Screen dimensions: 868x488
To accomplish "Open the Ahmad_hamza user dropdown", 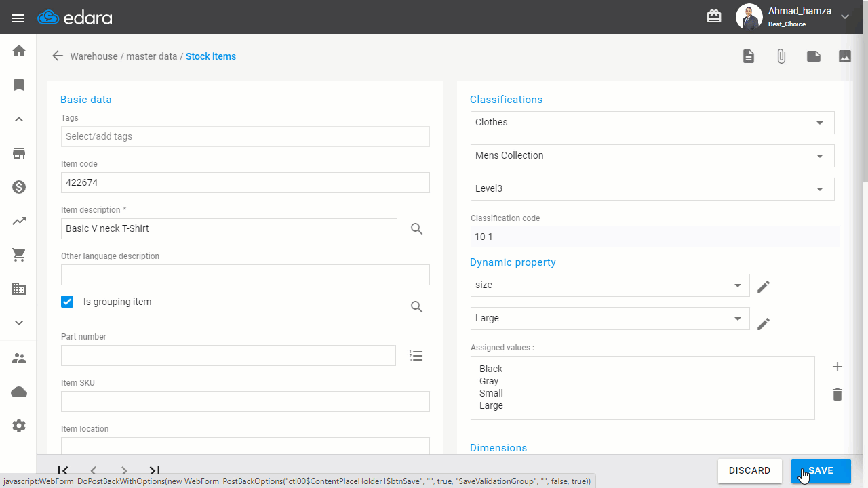I will (x=845, y=16).
